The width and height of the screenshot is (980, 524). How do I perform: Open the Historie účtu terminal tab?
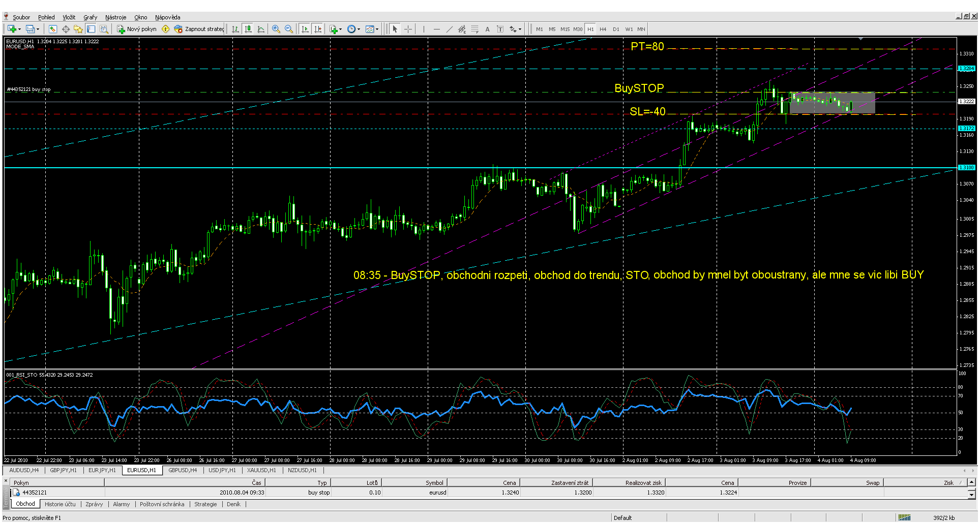click(60, 504)
